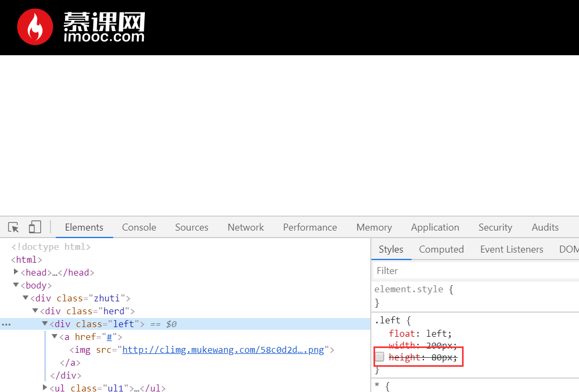
Task: Collapse the body element node
Action: click(x=16, y=285)
